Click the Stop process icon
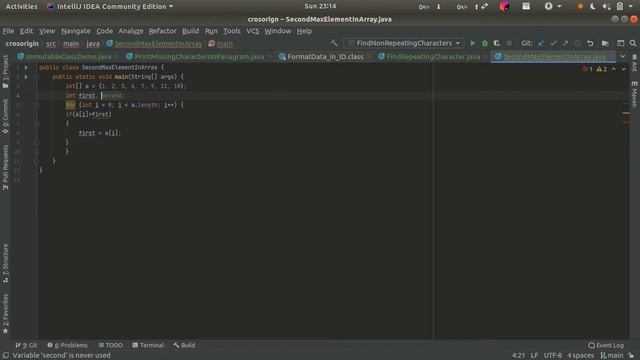This screenshot has height=360, width=640. [509, 43]
